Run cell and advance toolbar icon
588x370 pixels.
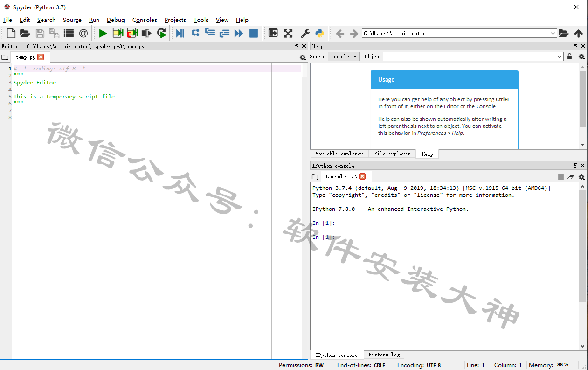click(132, 33)
